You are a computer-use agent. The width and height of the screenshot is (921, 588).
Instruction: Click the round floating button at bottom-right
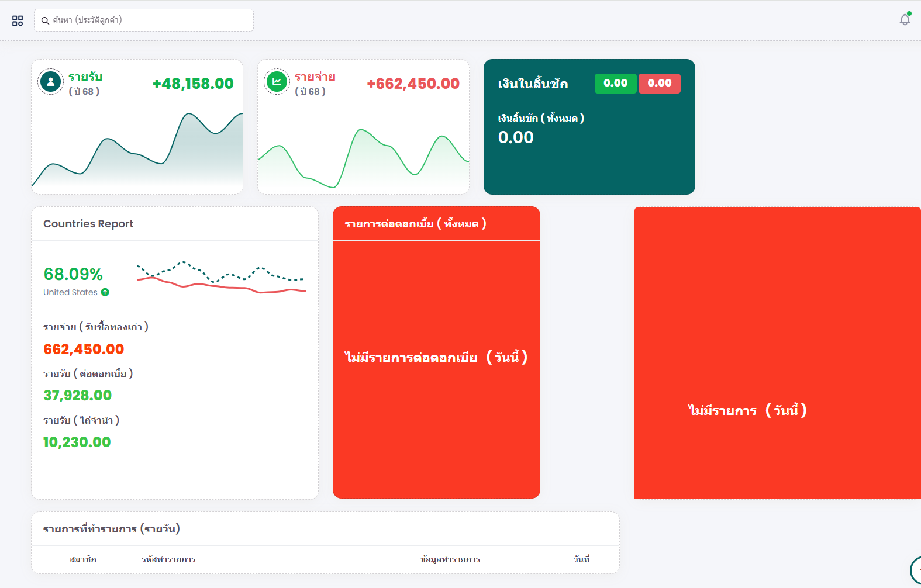click(916, 569)
